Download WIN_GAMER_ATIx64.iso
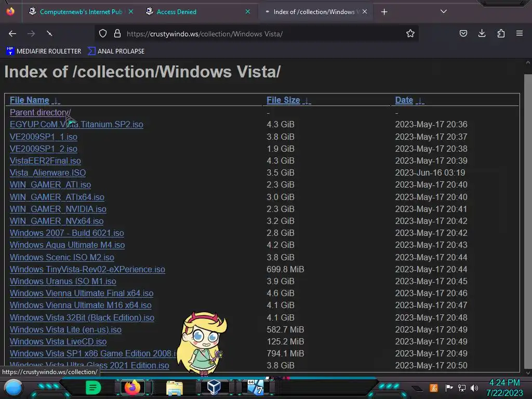The image size is (532, 399). (x=57, y=197)
